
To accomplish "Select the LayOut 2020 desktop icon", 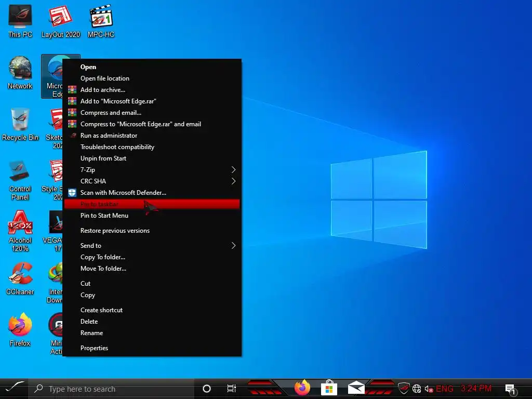I will click(60, 21).
